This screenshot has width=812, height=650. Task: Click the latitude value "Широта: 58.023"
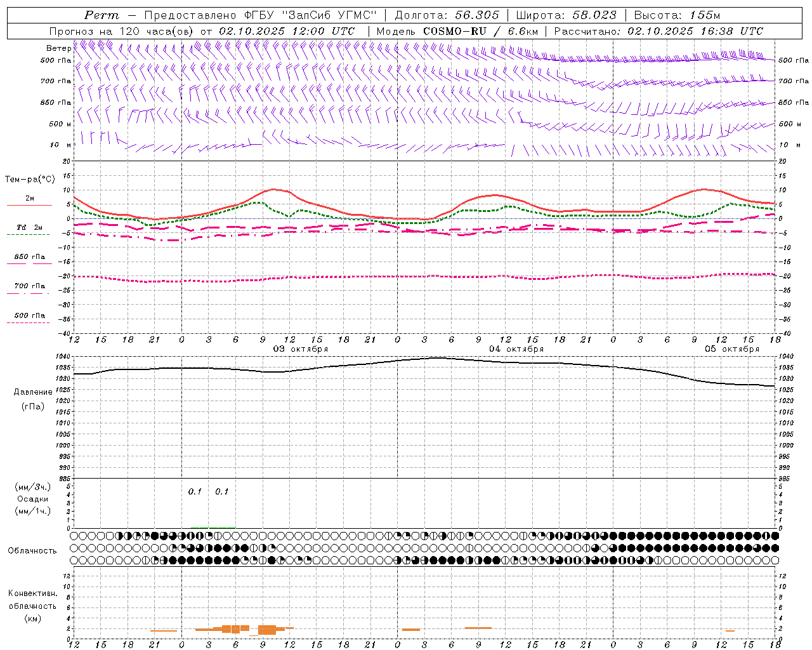point(566,15)
